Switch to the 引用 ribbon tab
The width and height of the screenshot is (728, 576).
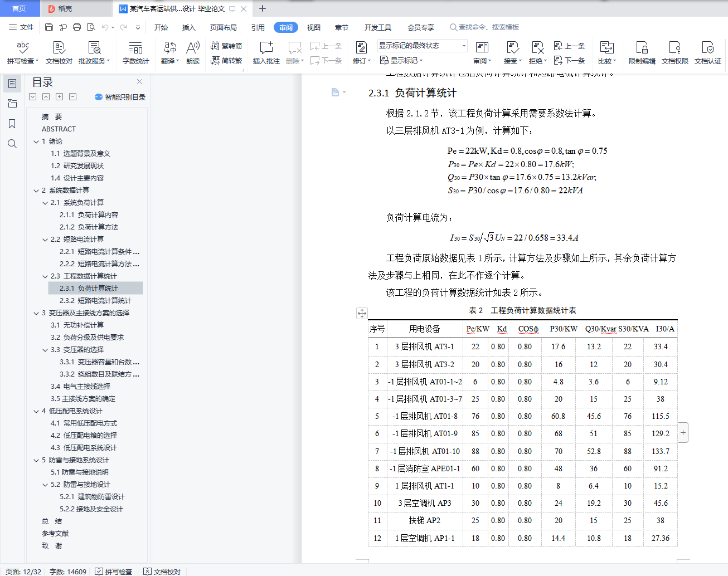point(258,27)
